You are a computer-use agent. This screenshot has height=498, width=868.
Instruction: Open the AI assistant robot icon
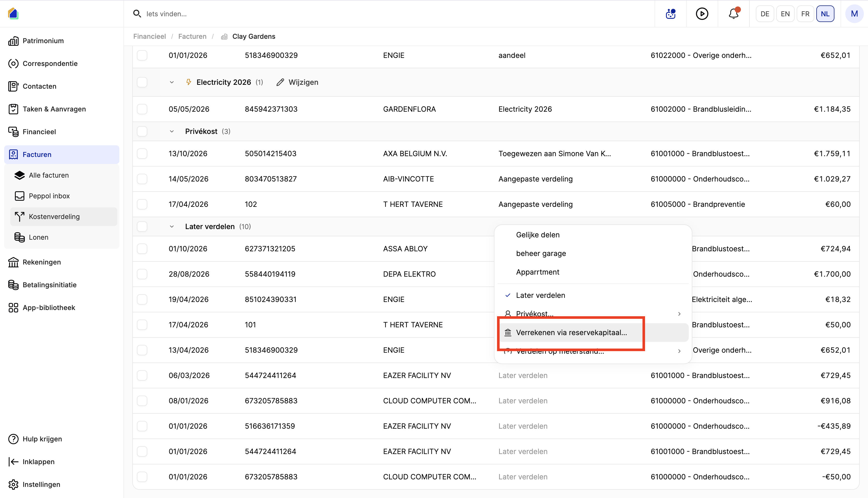click(670, 14)
